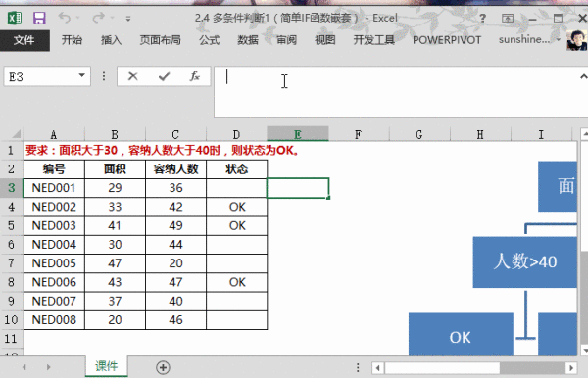Viewport: 588px width, 378px height.
Task: Confirm entry with the checkmark button
Action: pyautogui.click(x=164, y=76)
